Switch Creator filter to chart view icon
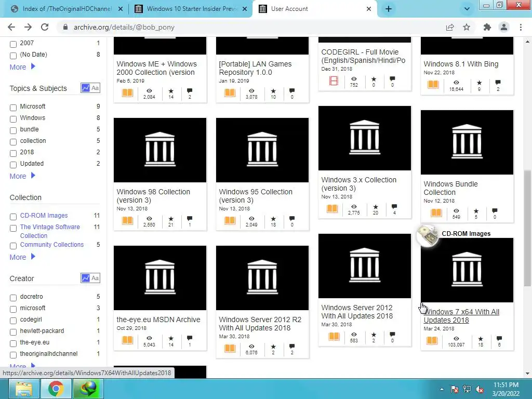 (x=85, y=278)
